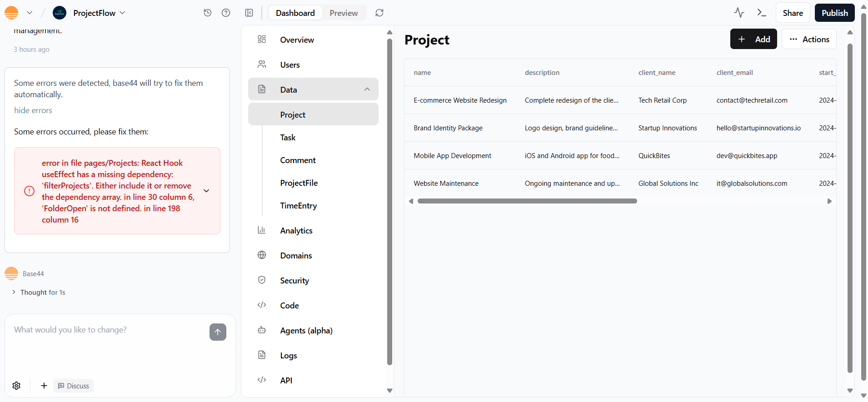Select the Brand Identity Package row name
Viewport: 868px width, 402px height.
pyautogui.click(x=448, y=128)
